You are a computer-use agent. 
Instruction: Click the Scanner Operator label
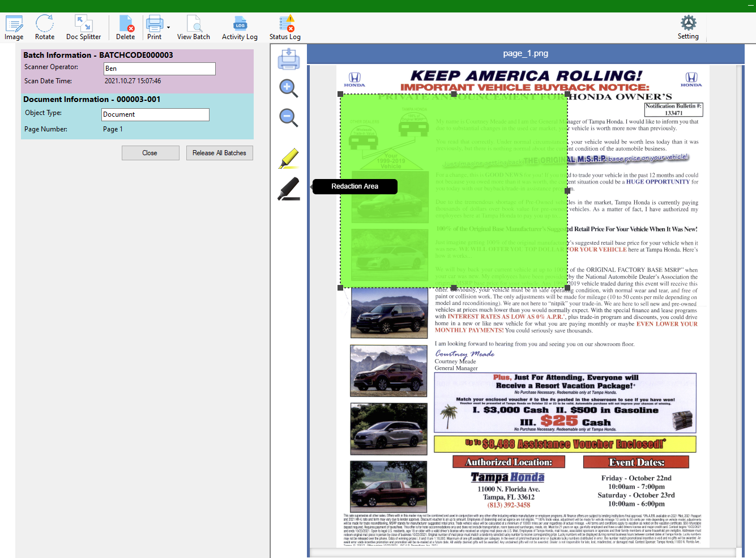(x=52, y=67)
